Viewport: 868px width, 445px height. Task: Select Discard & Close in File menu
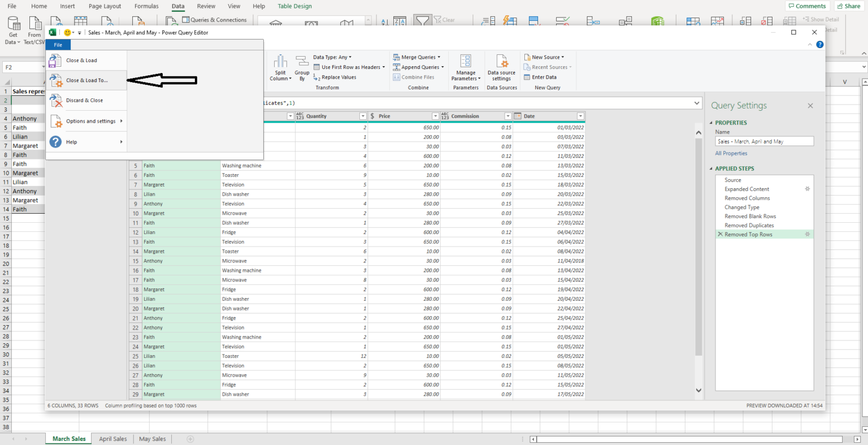(84, 101)
